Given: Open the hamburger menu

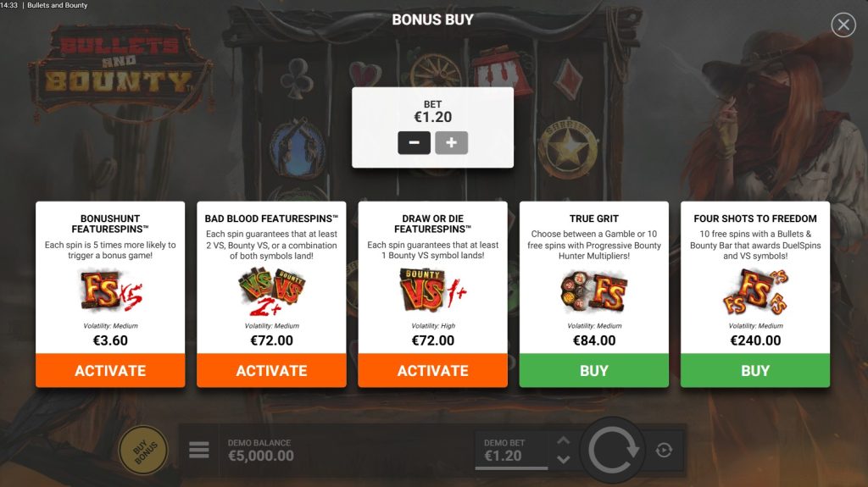Looking at the screenshot, I should [198, 450].
